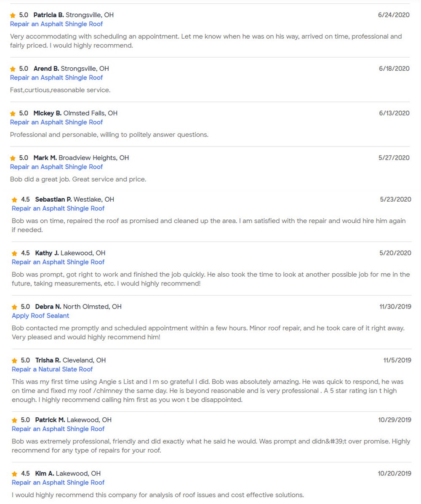Click the star icon on Mickey B.'s review

pyautogui.click(x=13, y=113)
